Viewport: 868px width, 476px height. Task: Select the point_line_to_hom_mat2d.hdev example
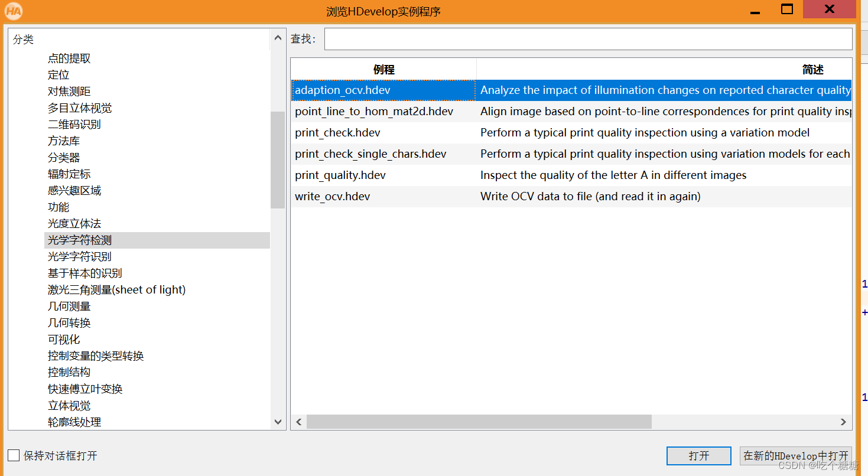(374, 112)
